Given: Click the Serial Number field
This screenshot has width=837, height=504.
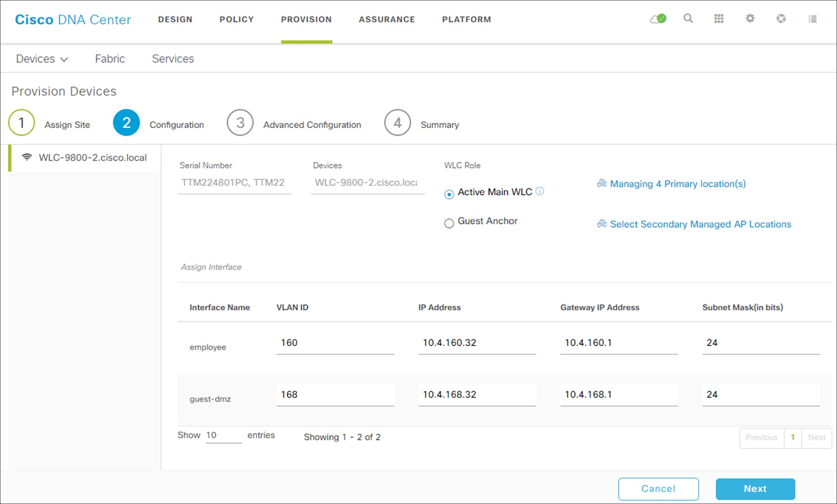Looking at the screenshot, I should tap(235, 183).
